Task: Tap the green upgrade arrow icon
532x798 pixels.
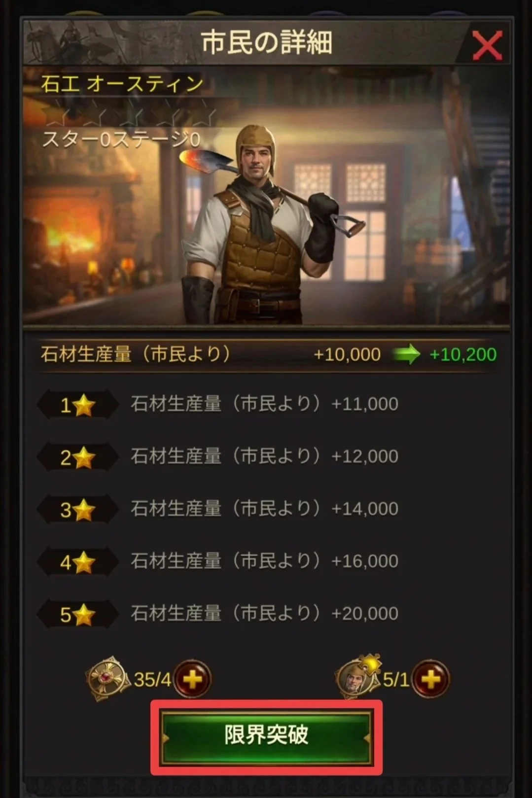Action: tap(406, 354)
